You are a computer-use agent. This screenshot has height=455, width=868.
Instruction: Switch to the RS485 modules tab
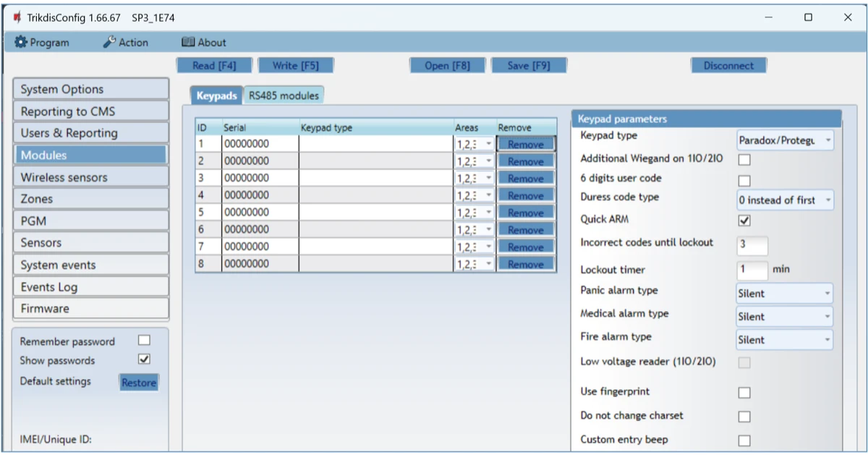coord(284,95)
